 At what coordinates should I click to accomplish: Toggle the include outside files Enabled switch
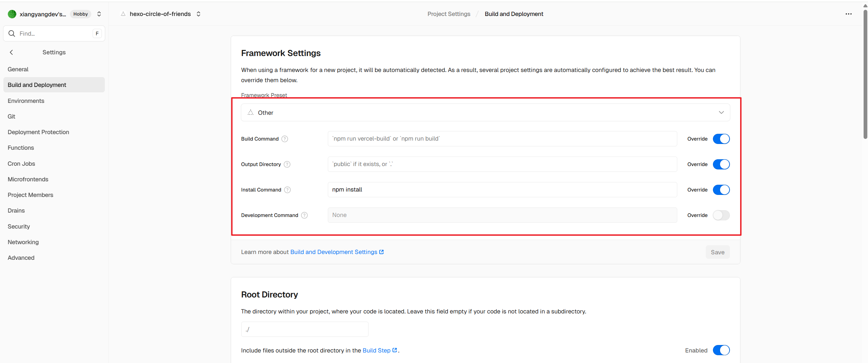[721, 350]
